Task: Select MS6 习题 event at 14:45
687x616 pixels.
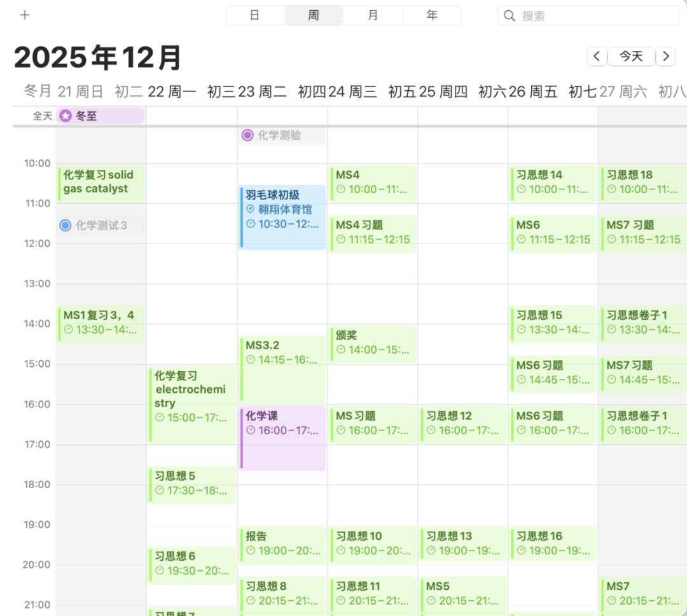Action: tap(553, 374)
